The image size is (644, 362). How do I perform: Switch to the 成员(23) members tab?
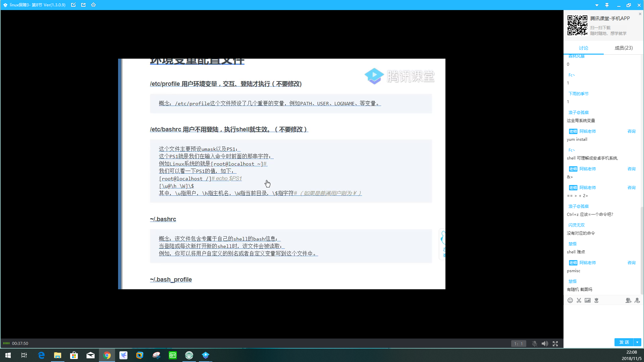tap(624, 48)
